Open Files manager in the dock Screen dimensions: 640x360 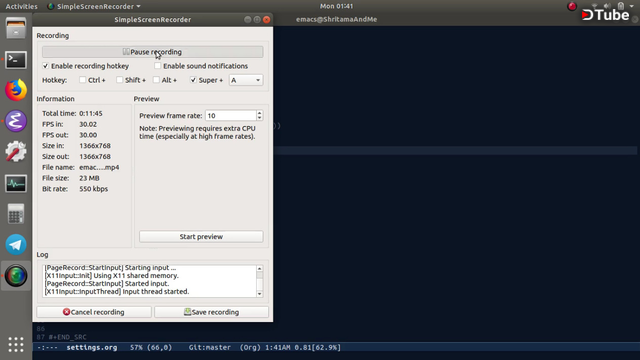point(16,28)
